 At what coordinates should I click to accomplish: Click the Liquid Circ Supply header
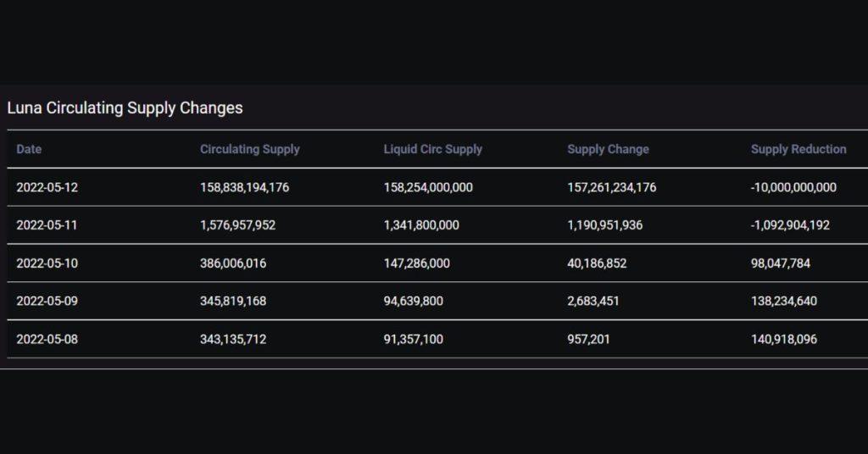(433, 149)
